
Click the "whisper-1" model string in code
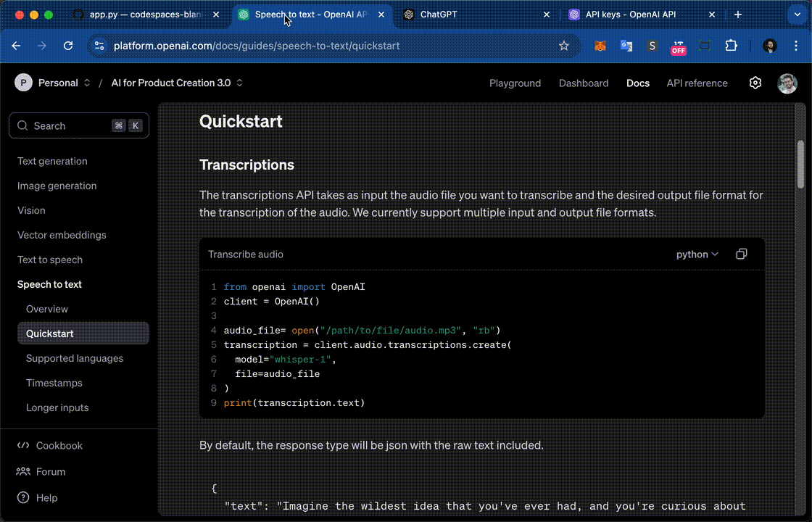point(300,360)
